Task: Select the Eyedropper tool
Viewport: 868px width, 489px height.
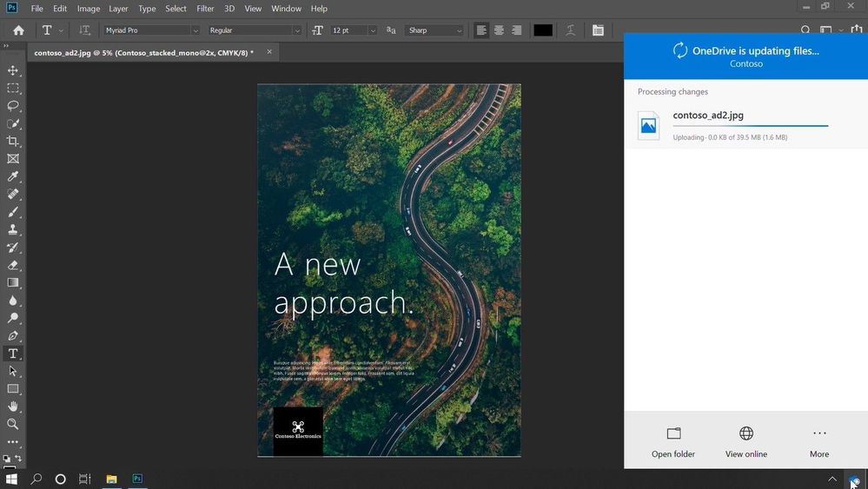Action: click(x=13, y=176)
